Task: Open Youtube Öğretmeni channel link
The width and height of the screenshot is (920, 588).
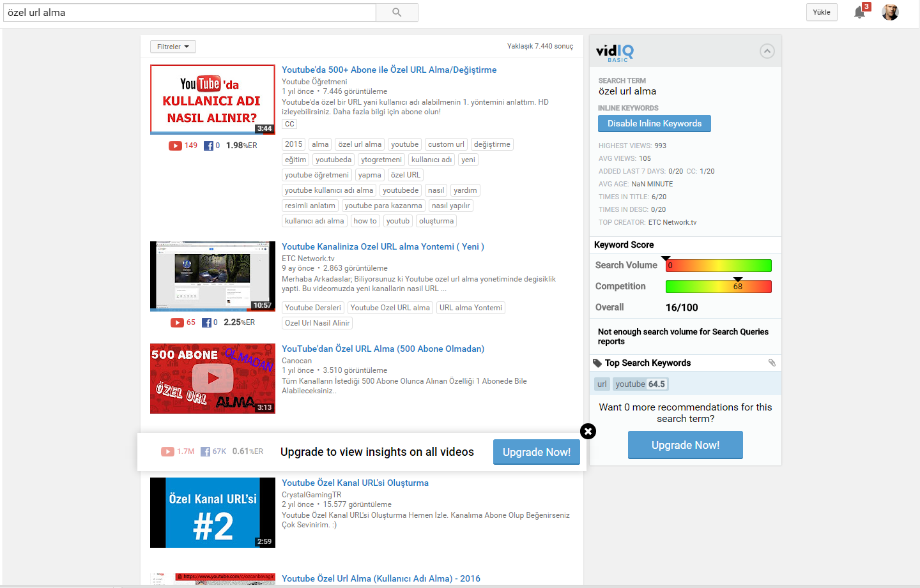Action: point(314,82)
